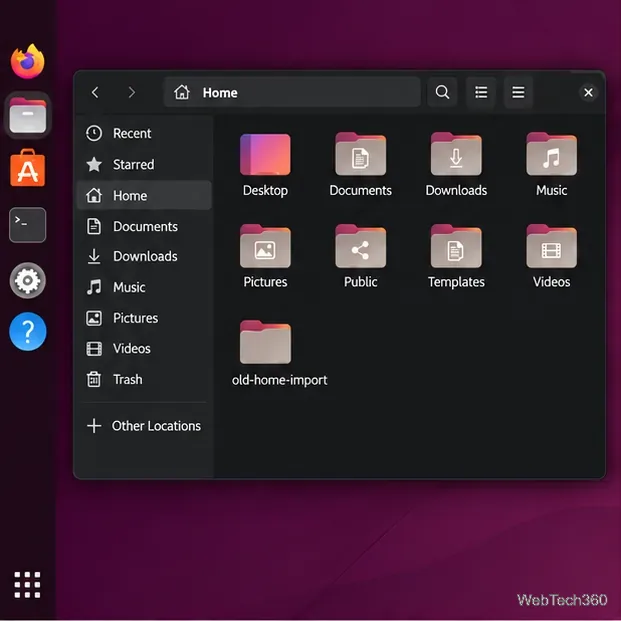Show Applications grid in the dock
Screen dimensions: 621x621
[x=27, y=585]
